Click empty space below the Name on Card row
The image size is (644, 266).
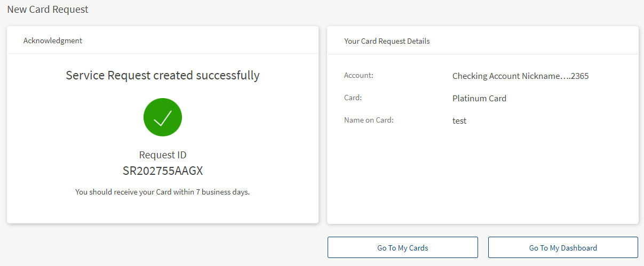click(x=480, y=171)
